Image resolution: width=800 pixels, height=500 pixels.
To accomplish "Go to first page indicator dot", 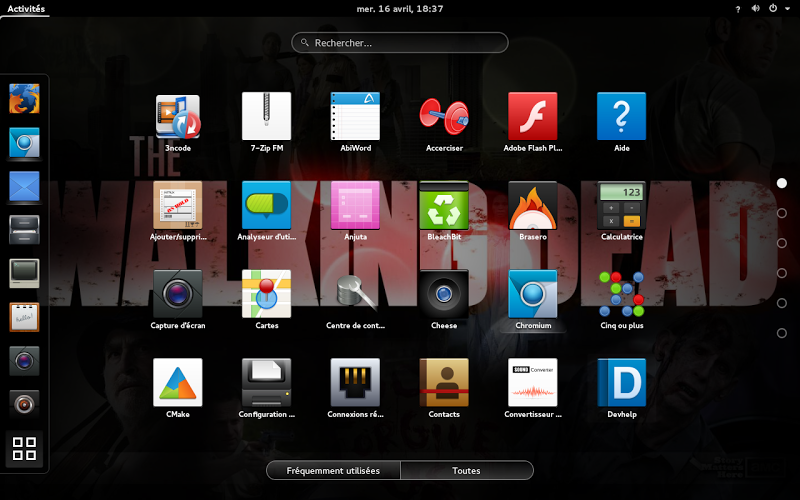I will click(782, 183).
